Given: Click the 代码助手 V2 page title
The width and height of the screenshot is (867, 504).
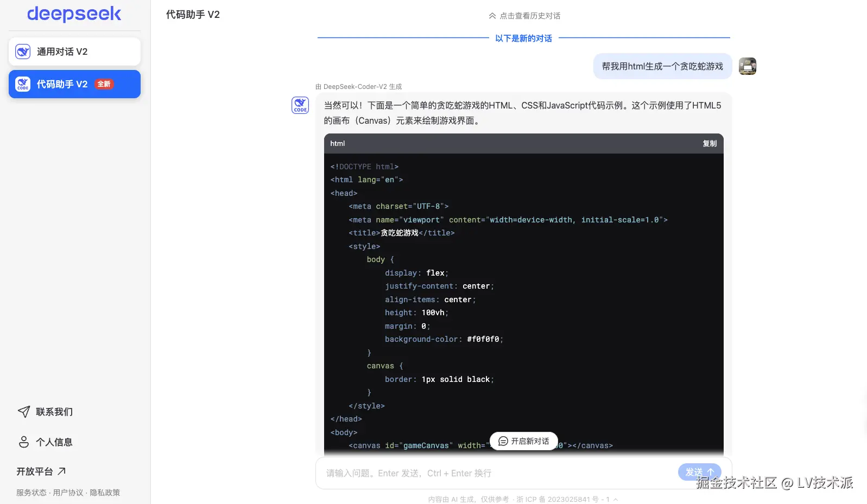Looking at the screenshot, I should (193, 15).
